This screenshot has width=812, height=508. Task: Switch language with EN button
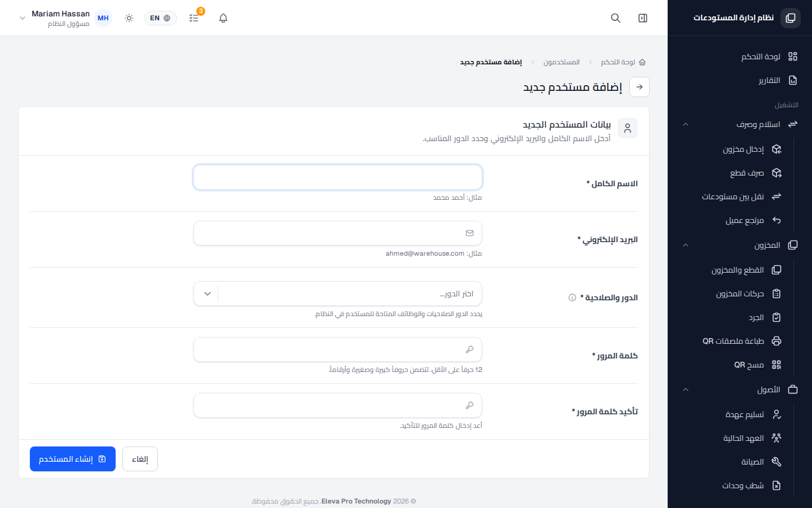point(160,18)
